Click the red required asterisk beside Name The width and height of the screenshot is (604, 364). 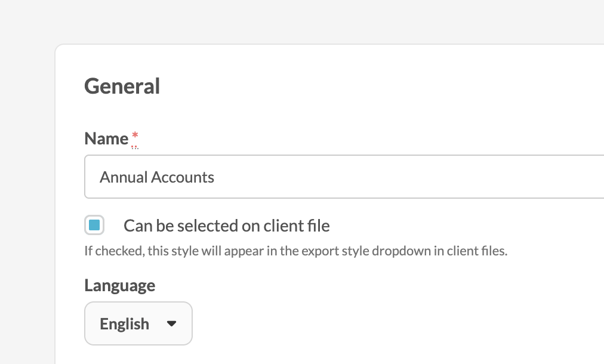click(135, 138)
